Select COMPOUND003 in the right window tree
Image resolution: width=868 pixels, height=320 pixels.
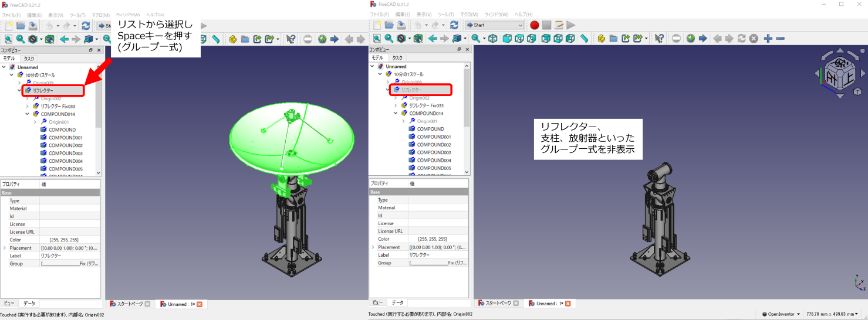(433, 152)
